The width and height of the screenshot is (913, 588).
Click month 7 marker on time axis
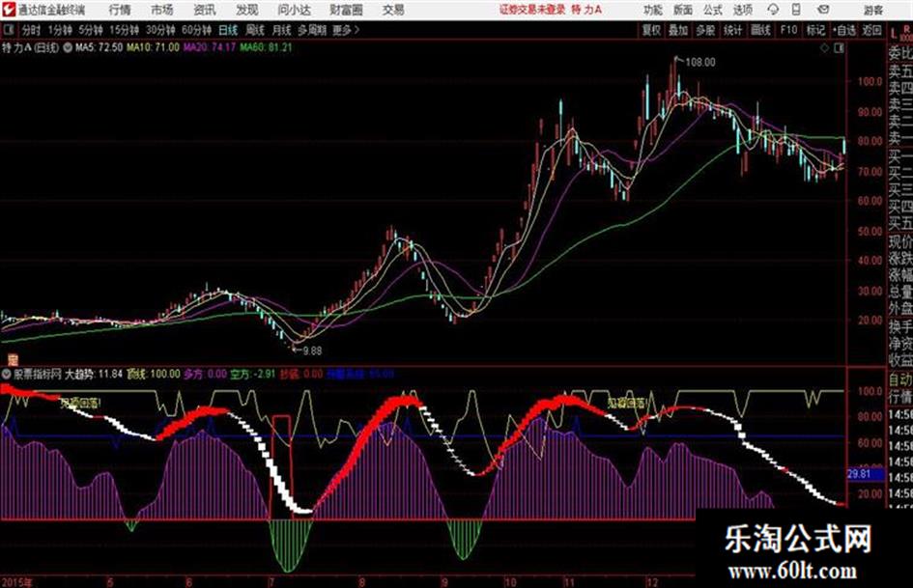(271, 582)
